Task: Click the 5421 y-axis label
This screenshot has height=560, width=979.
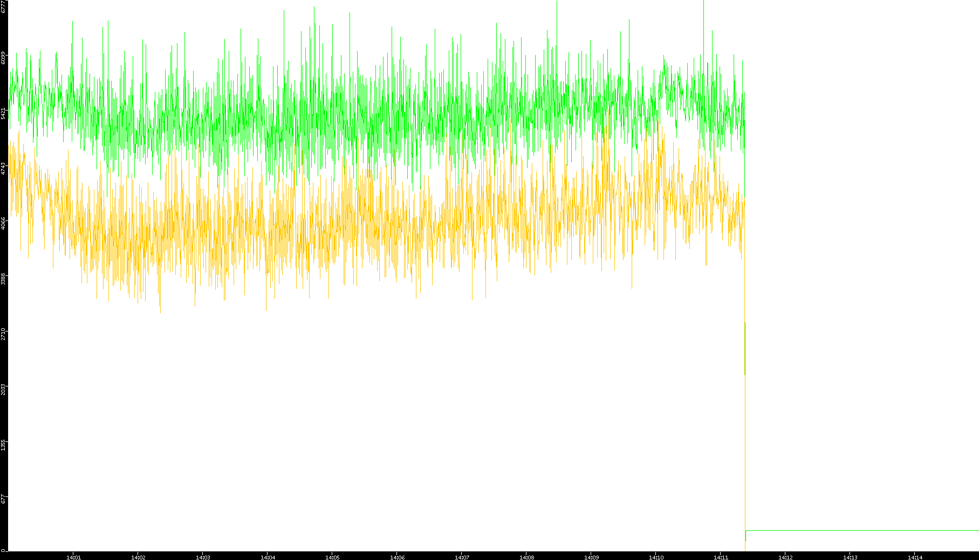Action: (x=3, y=113)
